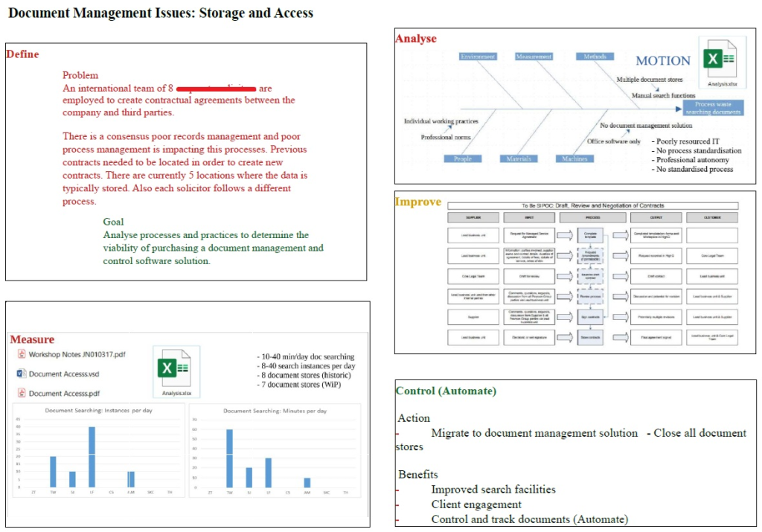Click the tallest bar in the Instances per day chart
The image size is (762, 532).
(x=92, y=457)
